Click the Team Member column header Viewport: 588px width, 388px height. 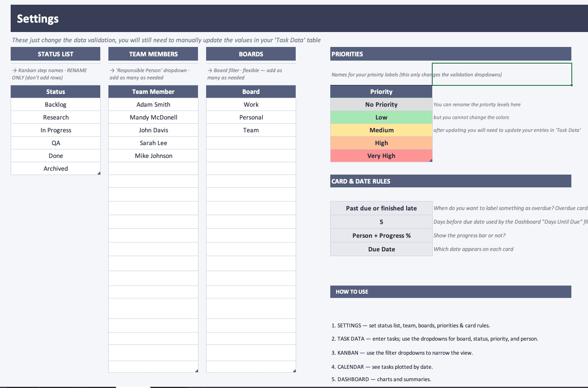[x=153, y=92]
